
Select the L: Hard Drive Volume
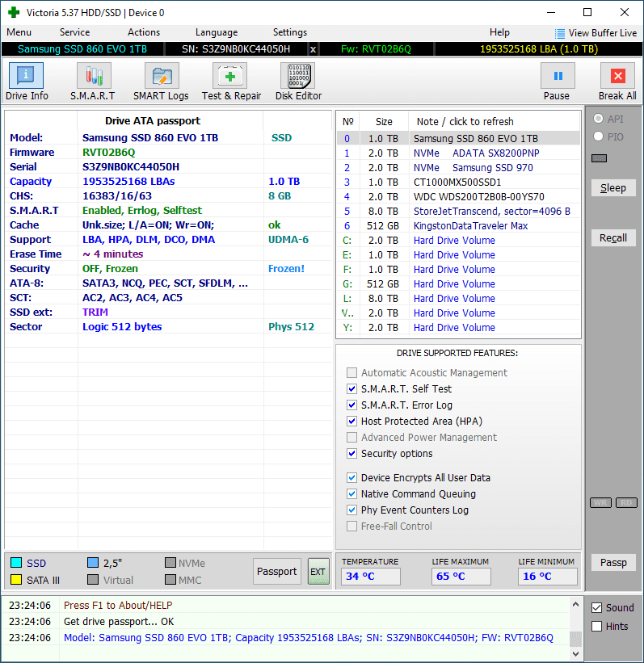point(459,299)
